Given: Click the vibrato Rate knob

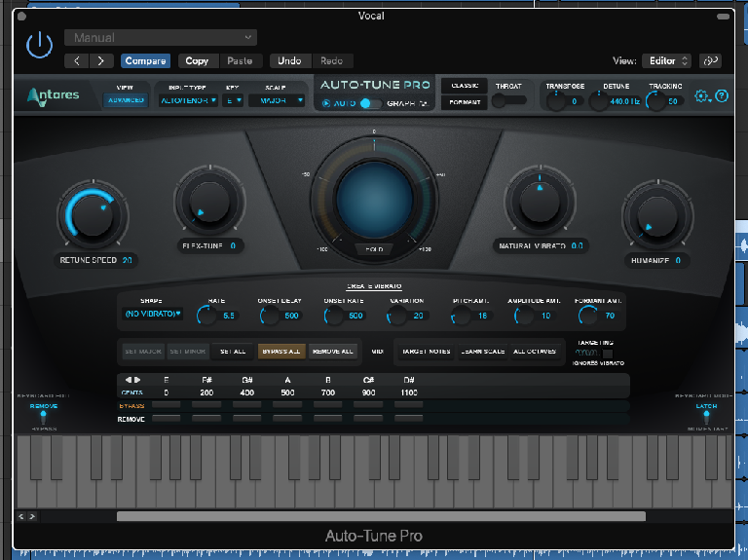Looking at the screenshot, I should [x=206, y=316].
